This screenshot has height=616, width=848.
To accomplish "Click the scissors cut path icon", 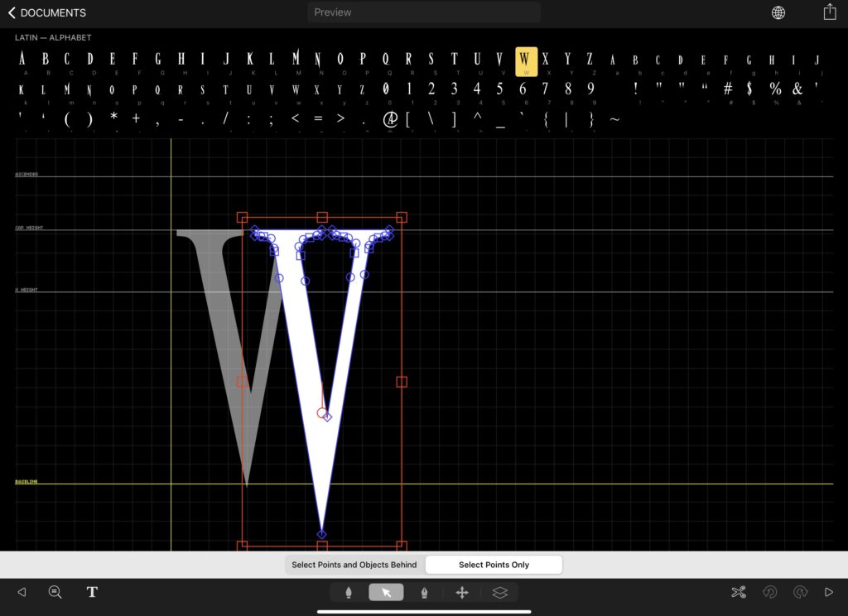I will (x=739, y=592).
